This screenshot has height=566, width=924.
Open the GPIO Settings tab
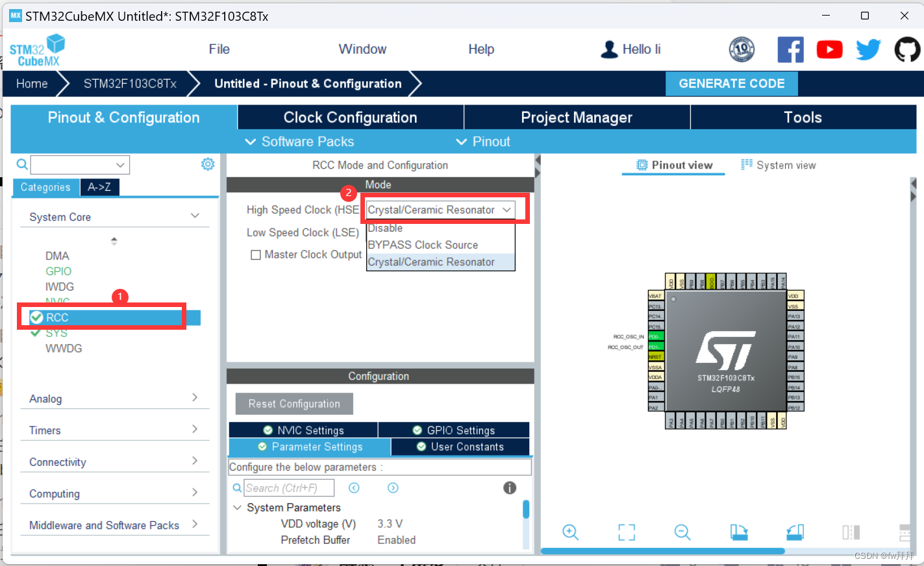(454, 430)
